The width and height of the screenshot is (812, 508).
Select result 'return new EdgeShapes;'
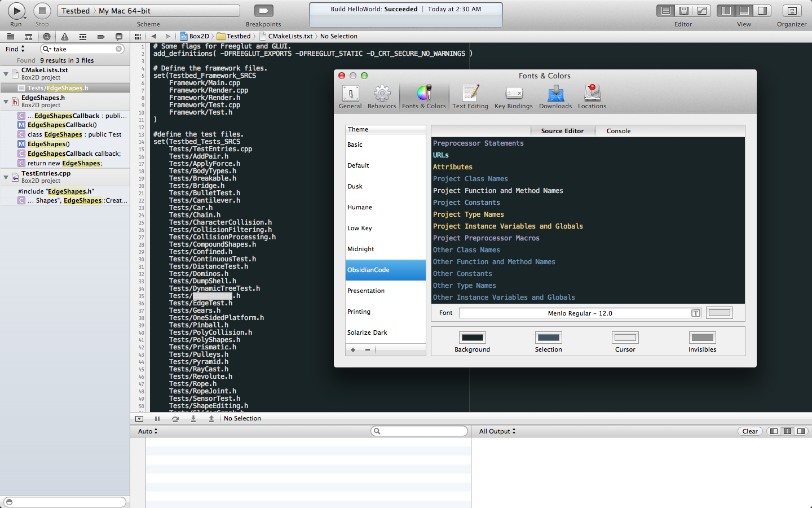point(65,163)
